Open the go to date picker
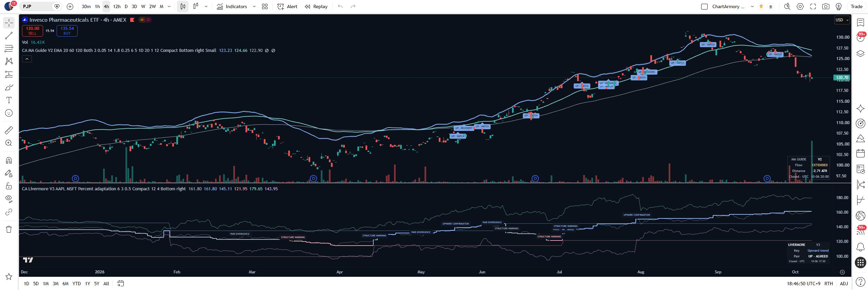868x290 pixels. point(120,284)
